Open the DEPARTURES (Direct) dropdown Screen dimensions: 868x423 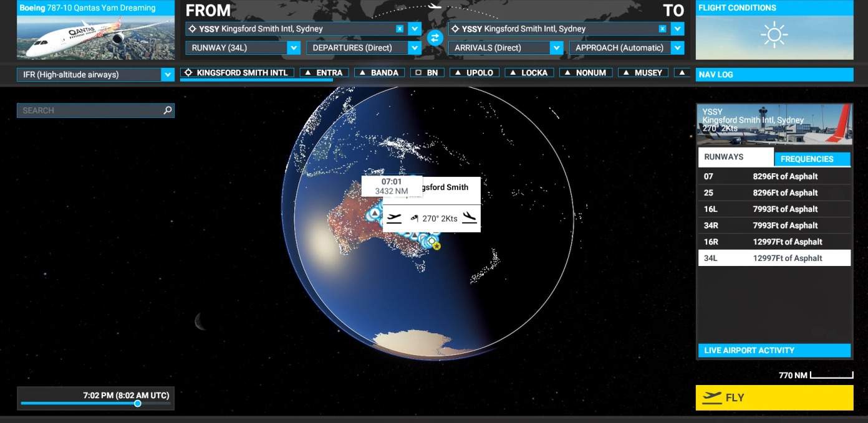pos(415,48)
